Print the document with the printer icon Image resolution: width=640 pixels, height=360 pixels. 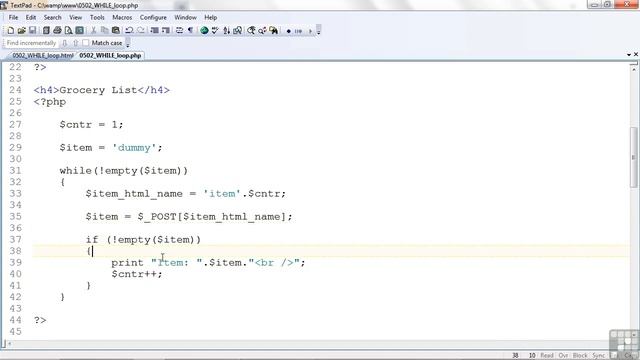click(x=58, y=31)
